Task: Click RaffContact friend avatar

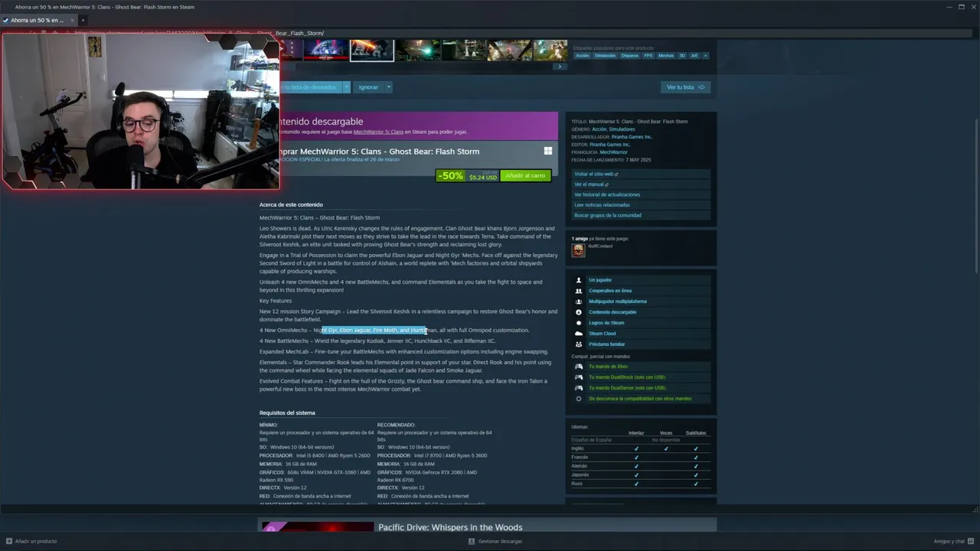Action: pos(578,250)
